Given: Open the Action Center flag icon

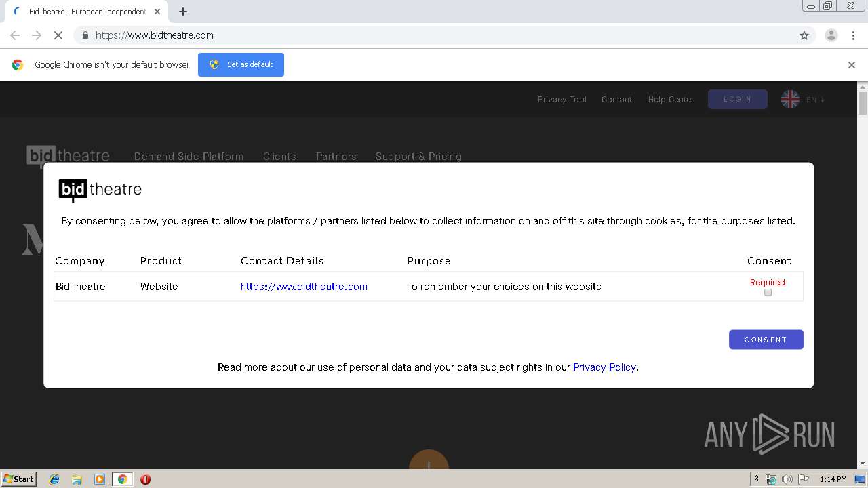Looking at the screenshot, I should (804, 479).
